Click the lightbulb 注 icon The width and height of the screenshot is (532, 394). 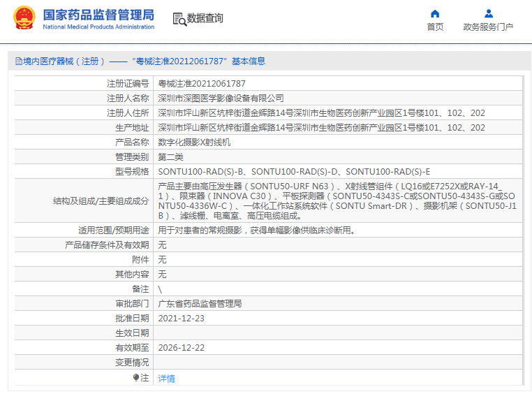pos(136,377)
